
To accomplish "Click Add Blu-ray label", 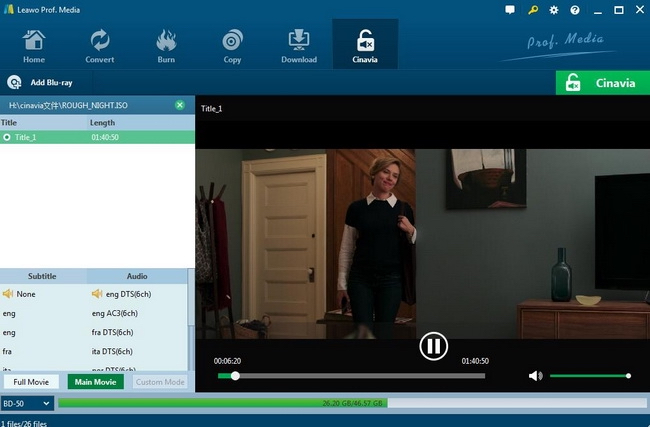I will tap(51, 82).
